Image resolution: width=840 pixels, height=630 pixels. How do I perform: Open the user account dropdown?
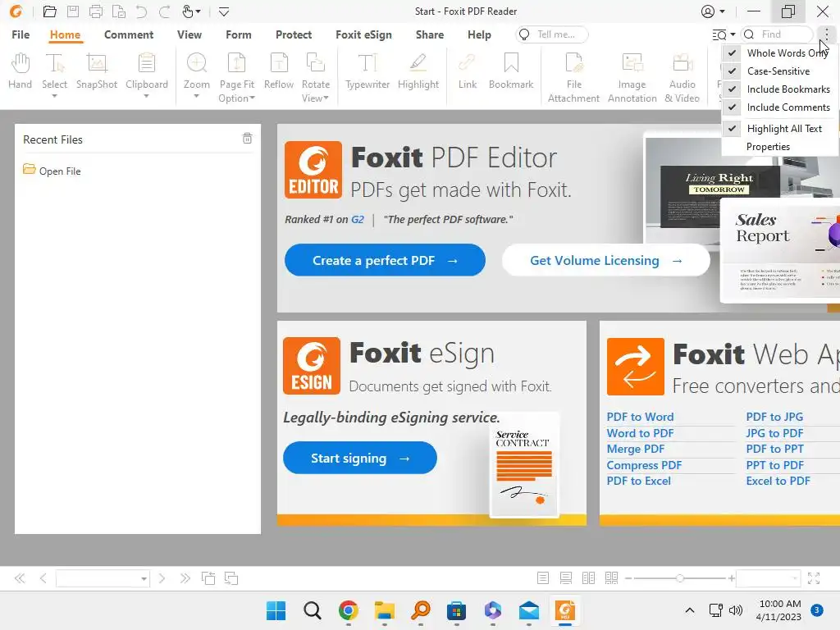point(722,11)
